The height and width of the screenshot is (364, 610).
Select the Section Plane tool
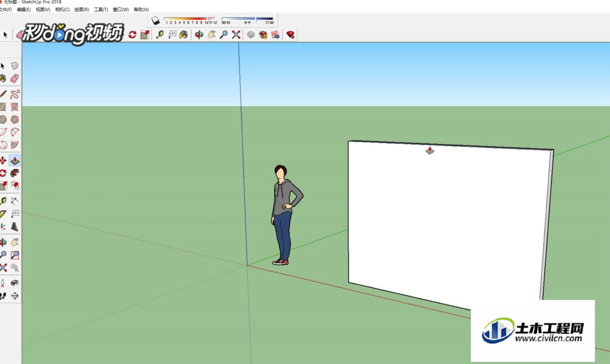pos(15,296)
